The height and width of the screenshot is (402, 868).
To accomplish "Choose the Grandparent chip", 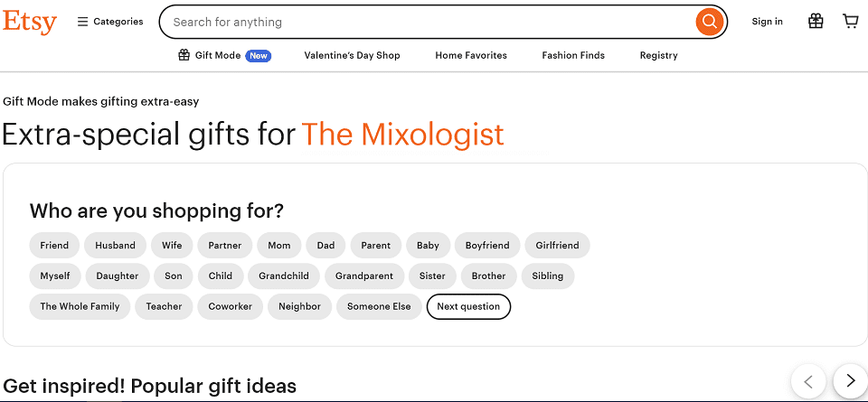I will pos(364,276).
